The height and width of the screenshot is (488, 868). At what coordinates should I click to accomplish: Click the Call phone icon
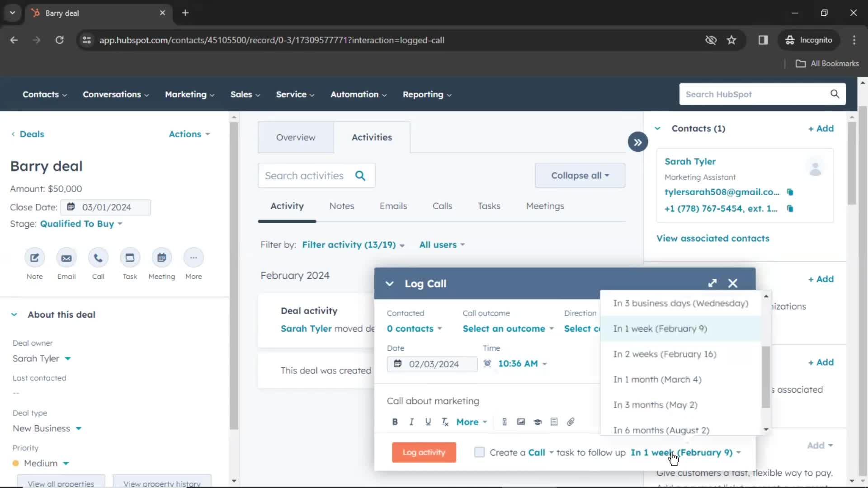coord(98,258)
